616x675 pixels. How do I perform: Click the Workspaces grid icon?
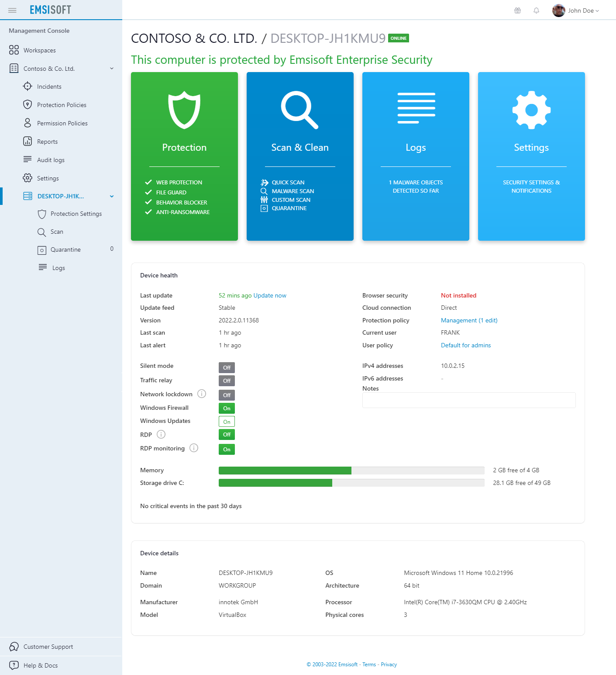click(14, 50)
